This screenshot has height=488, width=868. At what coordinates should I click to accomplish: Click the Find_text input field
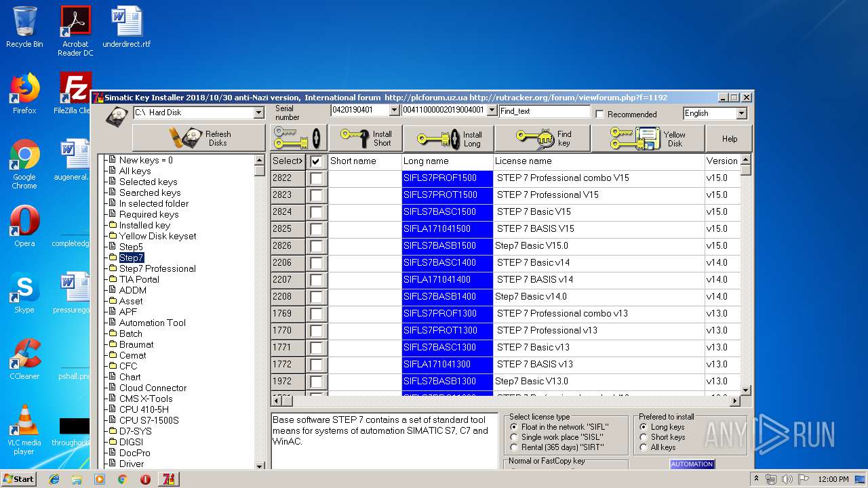tap(545, 111)
